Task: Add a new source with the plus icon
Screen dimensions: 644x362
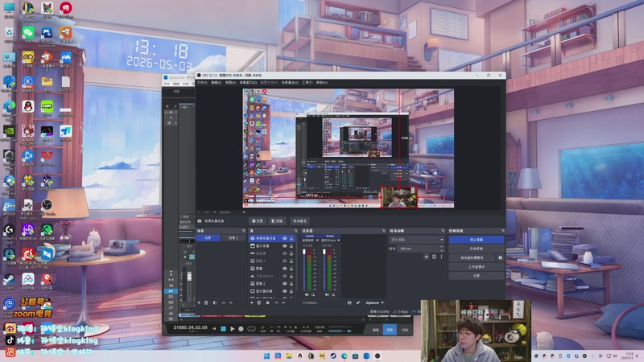Action: (x=252, y=303)
